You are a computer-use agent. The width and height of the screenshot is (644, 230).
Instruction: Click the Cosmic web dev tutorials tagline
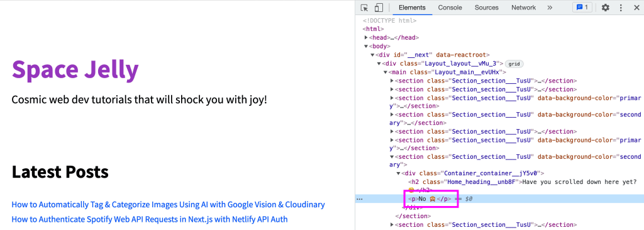pos(139,100)
